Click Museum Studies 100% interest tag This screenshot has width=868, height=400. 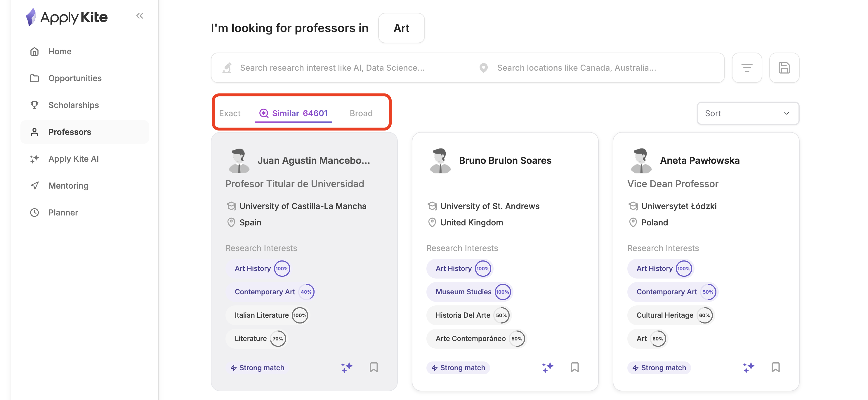point(469,292)
